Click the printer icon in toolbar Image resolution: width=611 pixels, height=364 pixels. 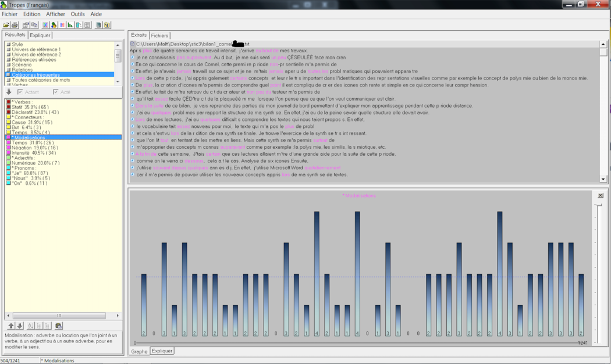click(x=15, y=25)
